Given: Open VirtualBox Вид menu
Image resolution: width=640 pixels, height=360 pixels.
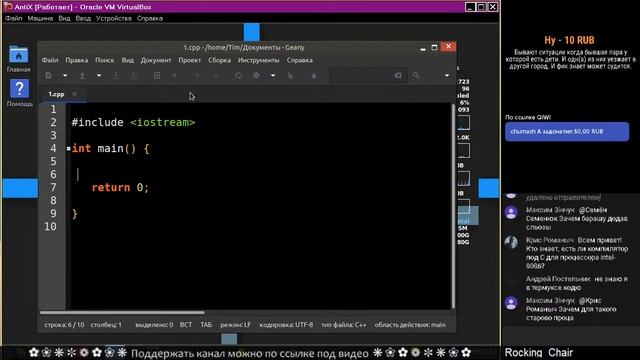Looking at the screenshot, I should coord(64,18).
